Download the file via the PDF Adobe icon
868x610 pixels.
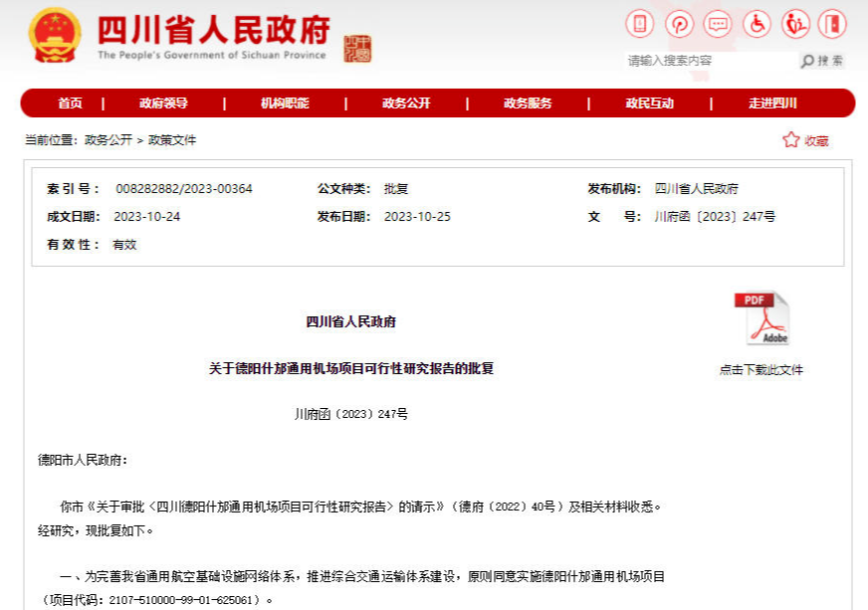(761, 318)
